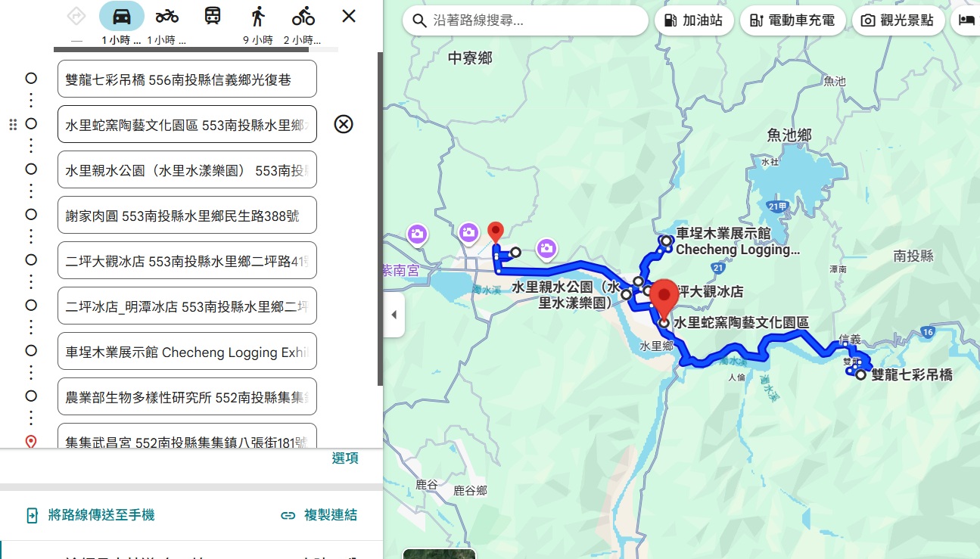Open 觀光景點 tourist attractions search
This screenshot has height=559, width=980.
click(x=898, y=20)
